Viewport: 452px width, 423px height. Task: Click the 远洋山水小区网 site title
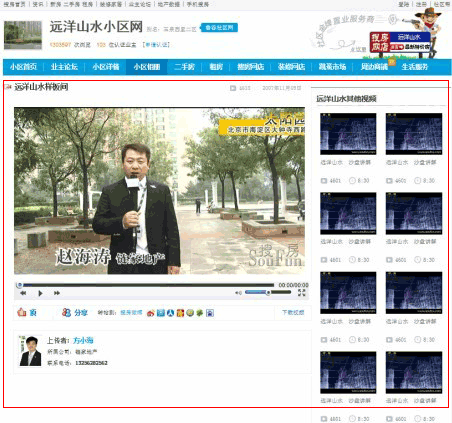96,27
